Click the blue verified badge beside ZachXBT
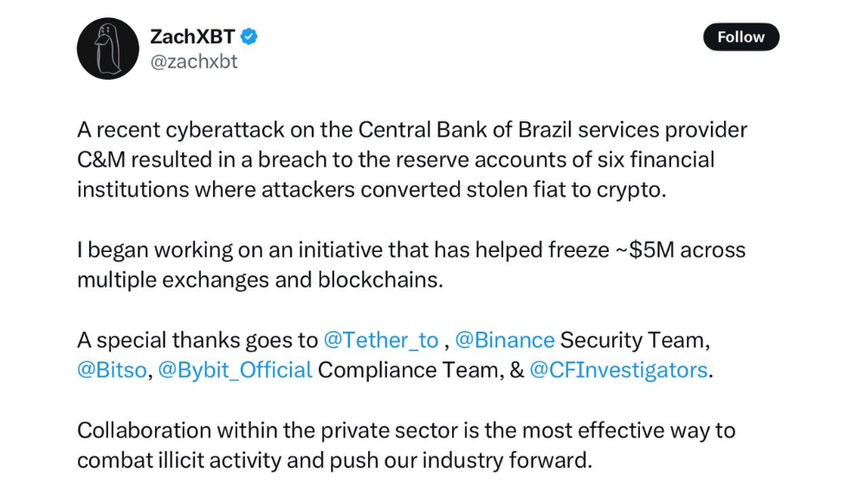 click(x=249, y=36)
